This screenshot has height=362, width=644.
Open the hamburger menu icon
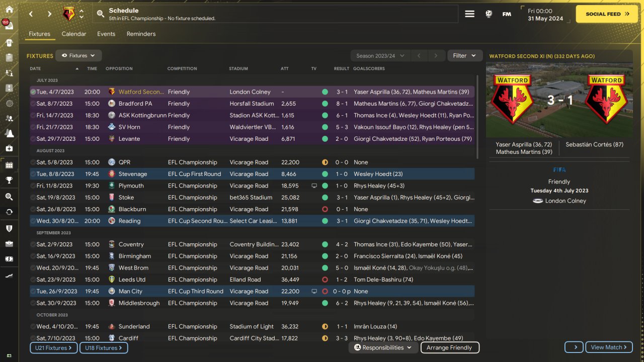pos(469,14)
